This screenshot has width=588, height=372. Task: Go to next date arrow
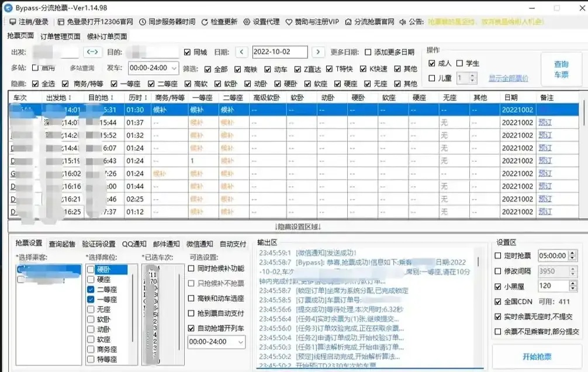(x=318, y=52)
